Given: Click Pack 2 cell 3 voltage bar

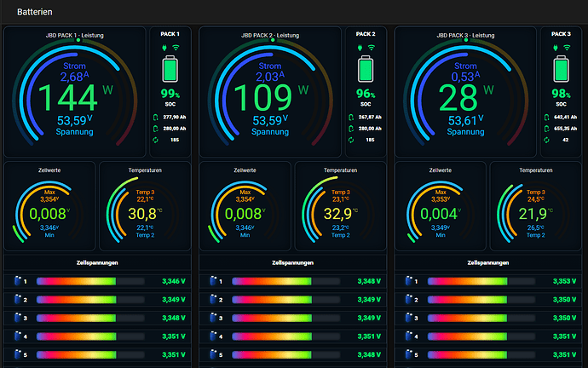Looking at the screenshot, I should point(285,318).
